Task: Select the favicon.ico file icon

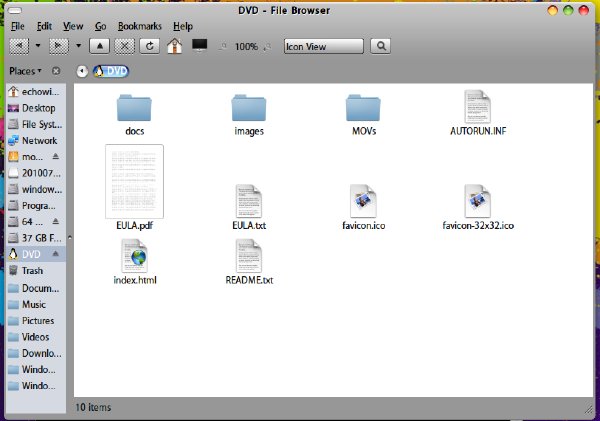Action: point(363,201)
